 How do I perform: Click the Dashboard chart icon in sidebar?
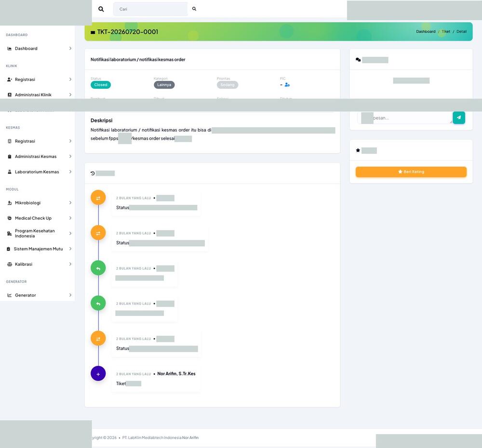pos(10,49)
